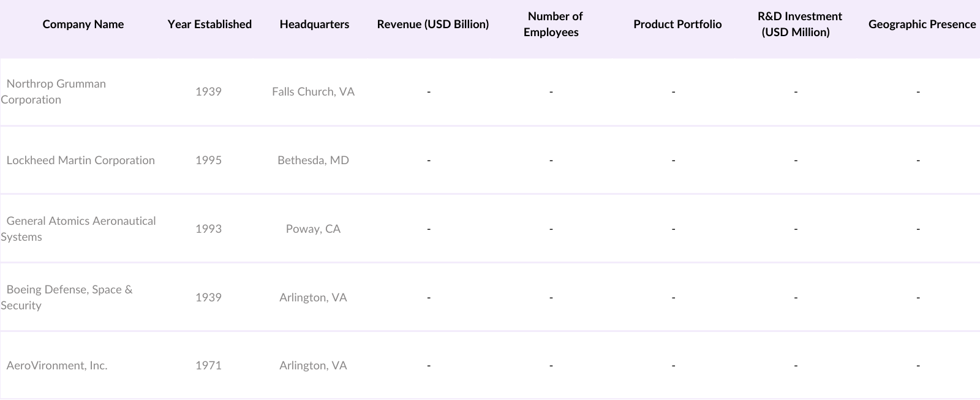Click the Year Established column header
980x400 pixels.
click(x=209, y=25)
